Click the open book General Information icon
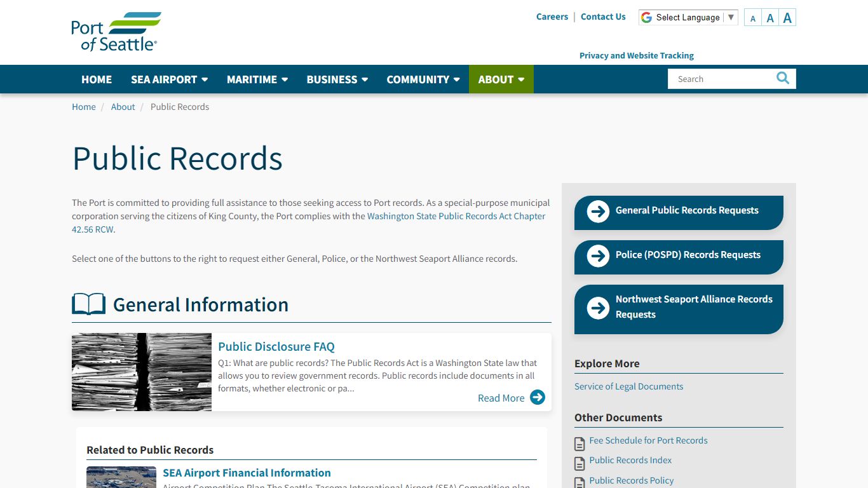 88,304
